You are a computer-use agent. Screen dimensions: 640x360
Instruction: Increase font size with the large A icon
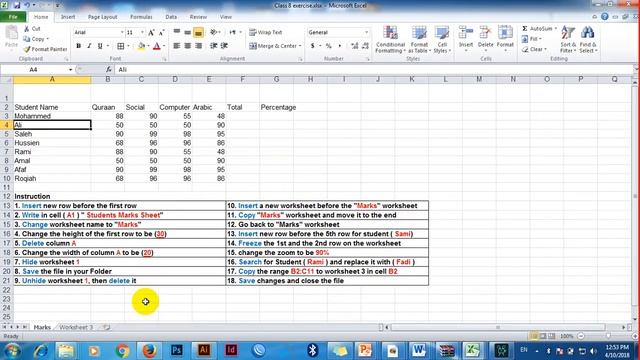[151, 32]
